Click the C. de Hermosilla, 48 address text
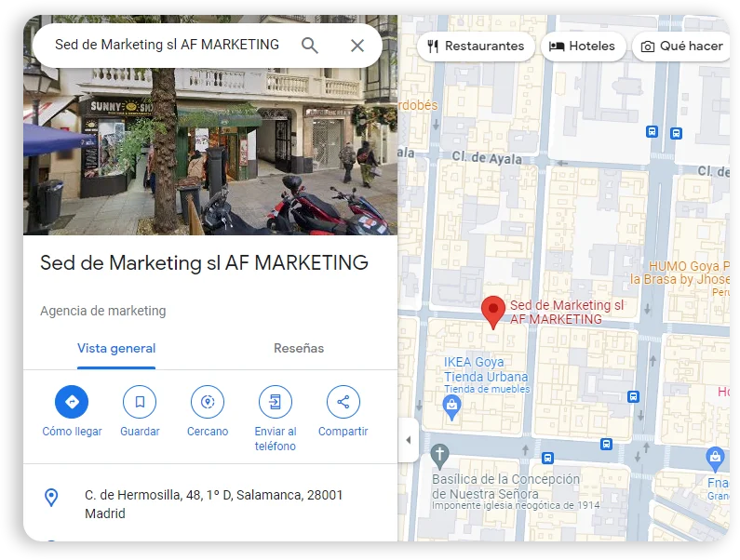 click(x=213, y=504)
